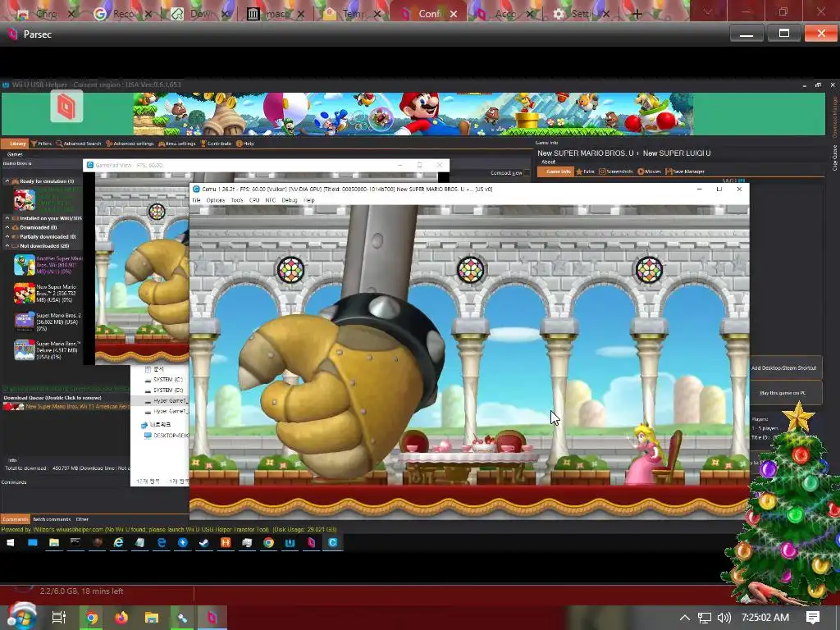Open the Library tab in USB Helper
This screenshot has height=630, width=840.
[x=15, y=144]
